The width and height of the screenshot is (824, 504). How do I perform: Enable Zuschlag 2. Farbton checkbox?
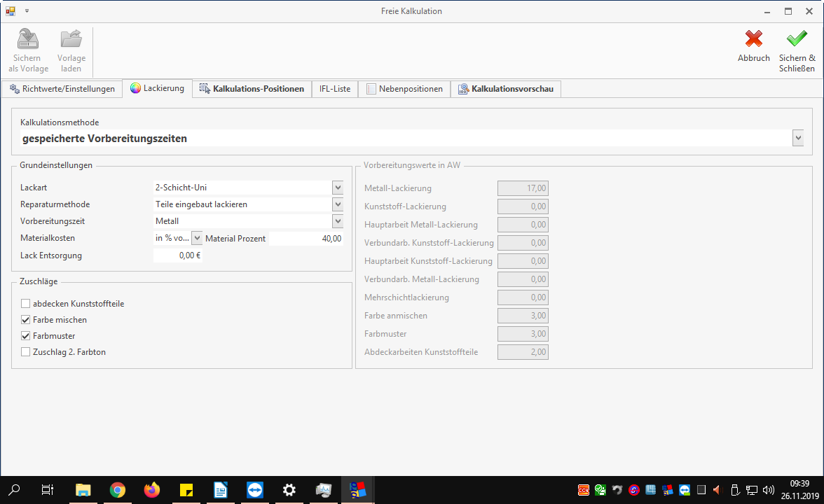[x=26, y=352]
